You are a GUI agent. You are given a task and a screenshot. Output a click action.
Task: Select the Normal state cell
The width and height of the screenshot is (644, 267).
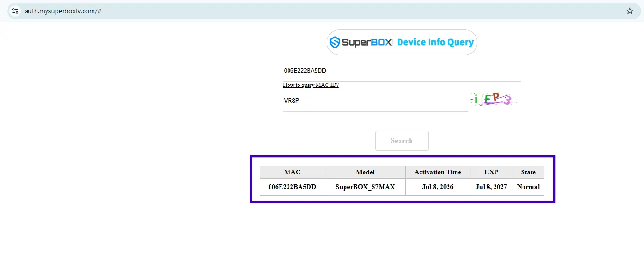tap(528, 187)
